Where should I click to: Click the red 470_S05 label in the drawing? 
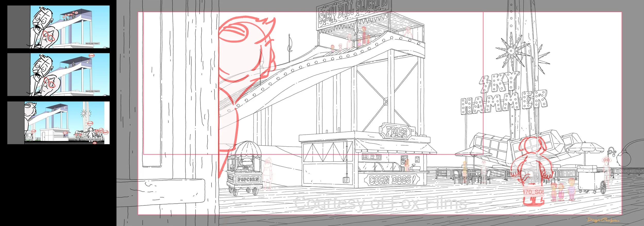click(x=533, y=192)
